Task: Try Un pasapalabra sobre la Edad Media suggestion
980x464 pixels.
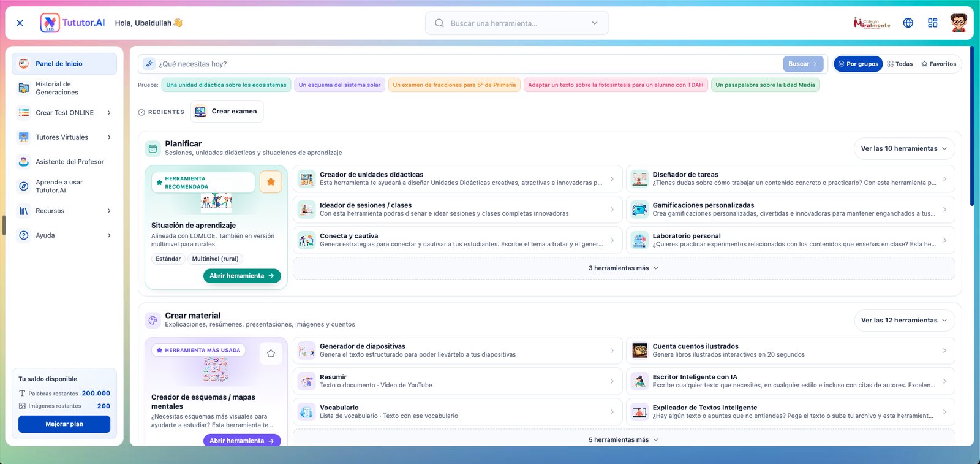Action: click(765, 85)
